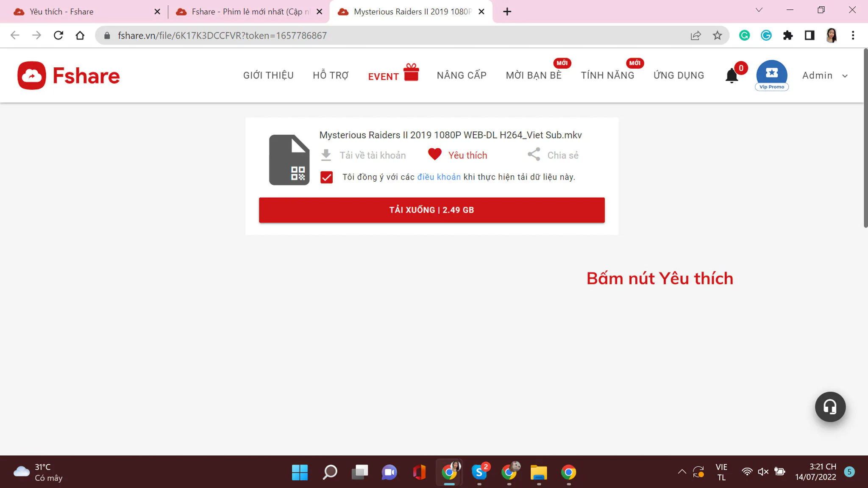This screenshot has width=868, height=488.
Task: Open the tab search dropdown arrow
Action: 759,10
